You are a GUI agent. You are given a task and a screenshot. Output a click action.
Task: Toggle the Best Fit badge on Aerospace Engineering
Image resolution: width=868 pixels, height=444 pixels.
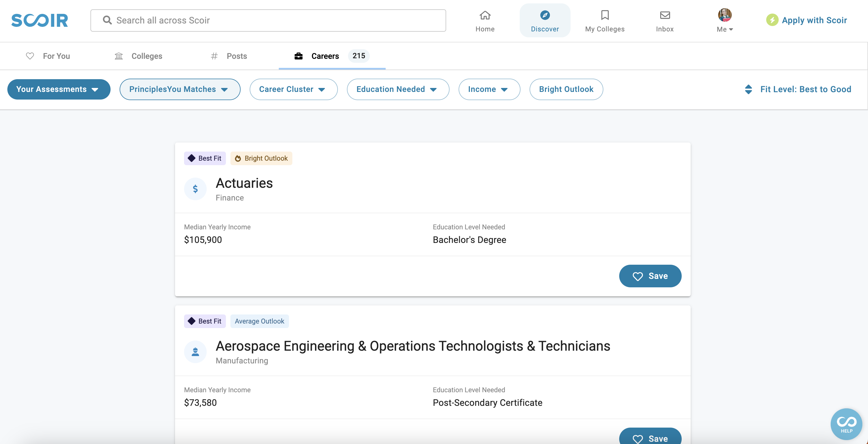pos(204,321)
